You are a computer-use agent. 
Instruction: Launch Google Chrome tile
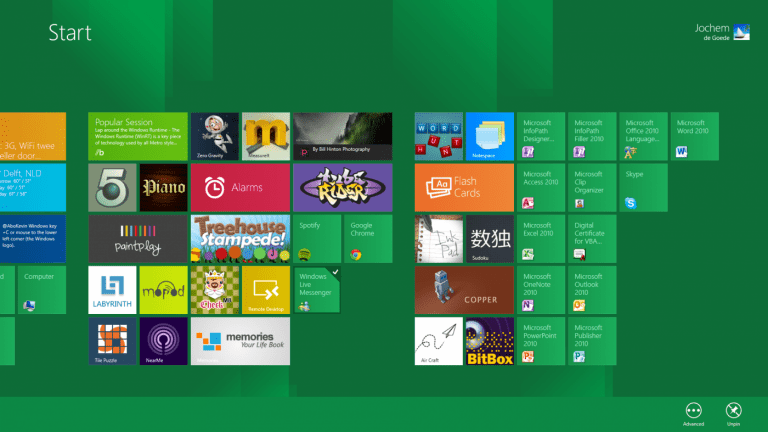368,239
